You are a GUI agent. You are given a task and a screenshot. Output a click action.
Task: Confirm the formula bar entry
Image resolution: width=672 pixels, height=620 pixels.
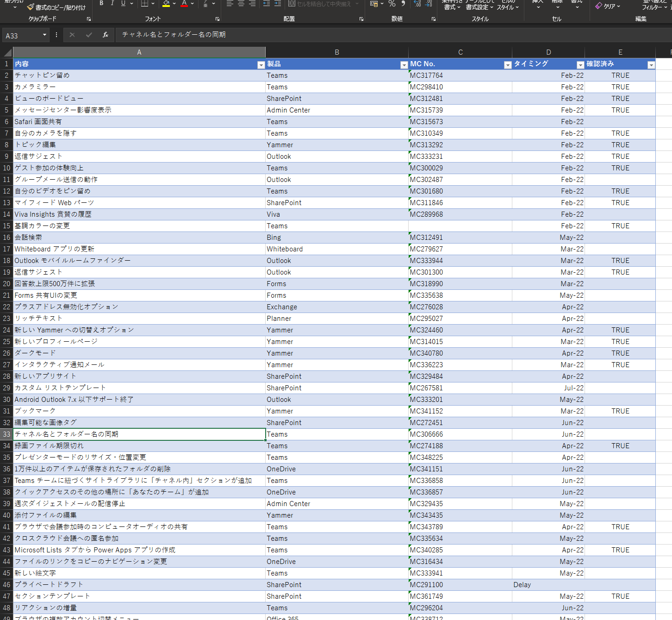89,35
